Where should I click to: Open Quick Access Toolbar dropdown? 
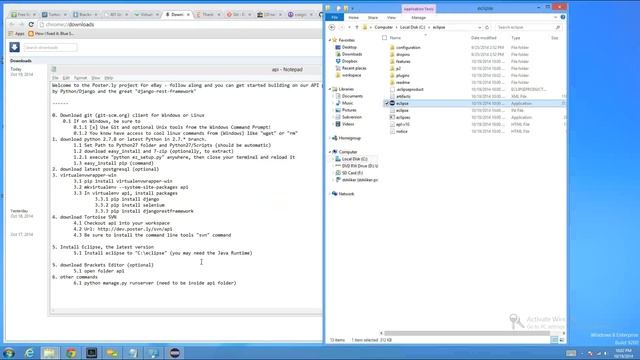pyautogui.click(x=353, y=8)
